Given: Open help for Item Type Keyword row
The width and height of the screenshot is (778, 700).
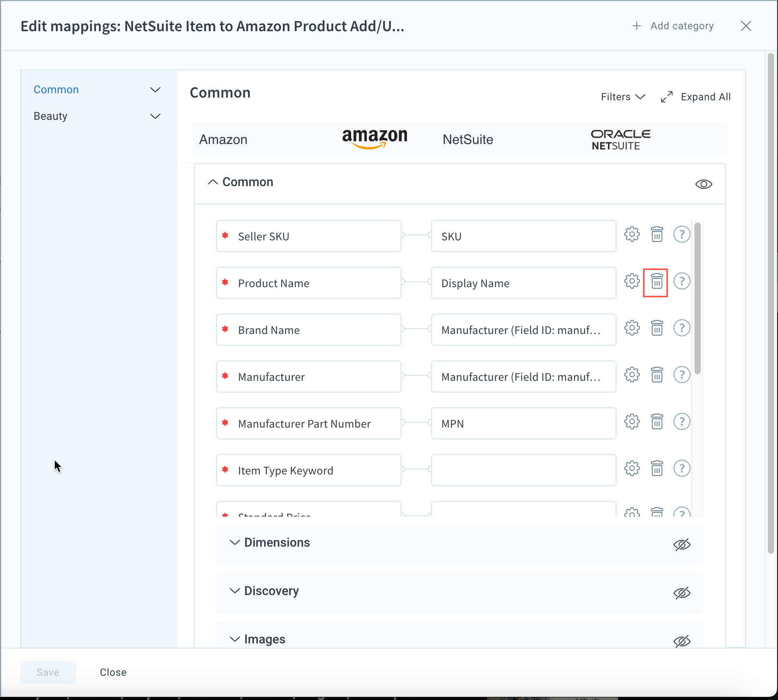Looking at the screenshot, I should pos(682,469).
